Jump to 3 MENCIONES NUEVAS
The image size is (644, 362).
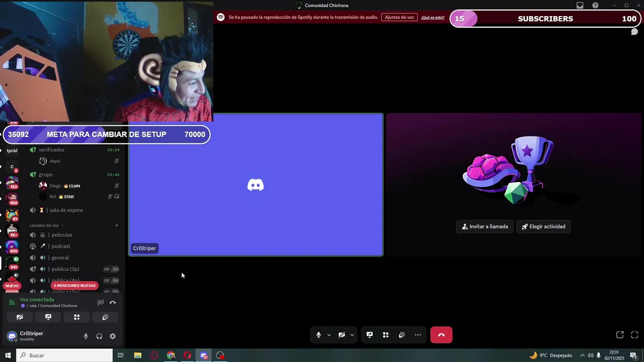click(x=74, y=286)
